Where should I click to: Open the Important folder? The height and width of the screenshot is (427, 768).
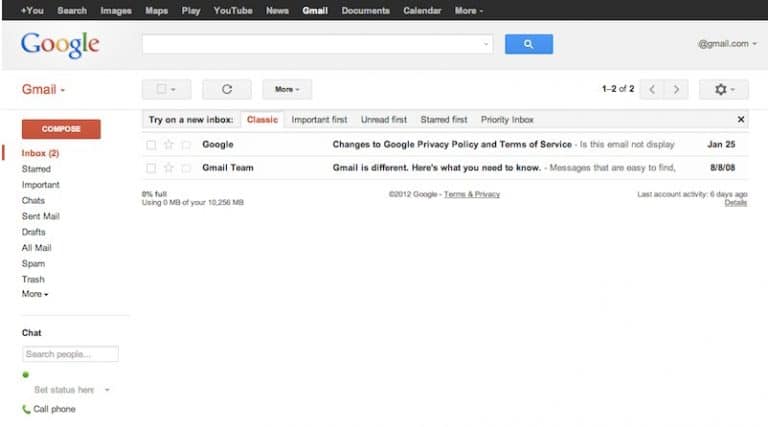(41, 185)
